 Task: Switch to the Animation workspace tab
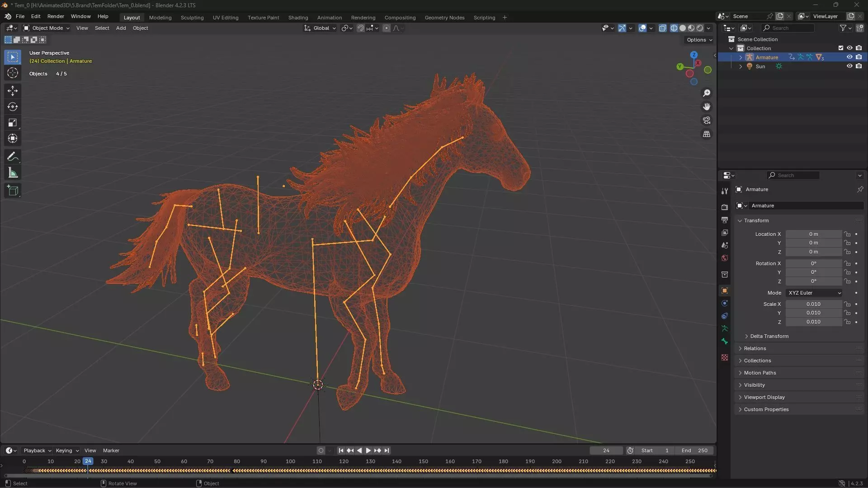coord(329,18)
